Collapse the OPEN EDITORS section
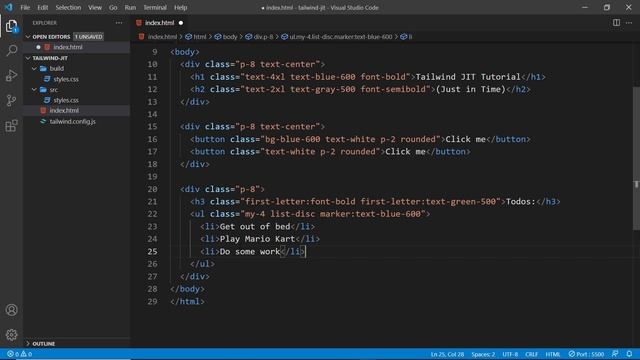This screenshot has width=640, height=360. [28, 37]
